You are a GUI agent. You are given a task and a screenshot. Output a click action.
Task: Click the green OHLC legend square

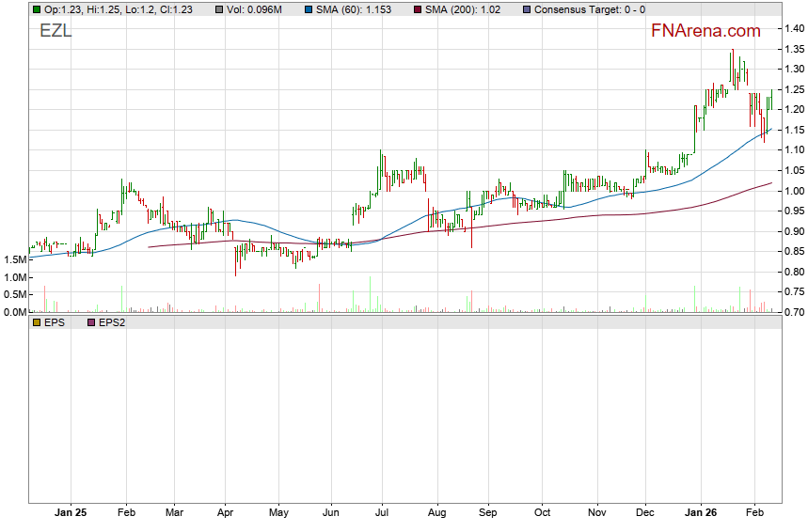click(x=37, y=8)
